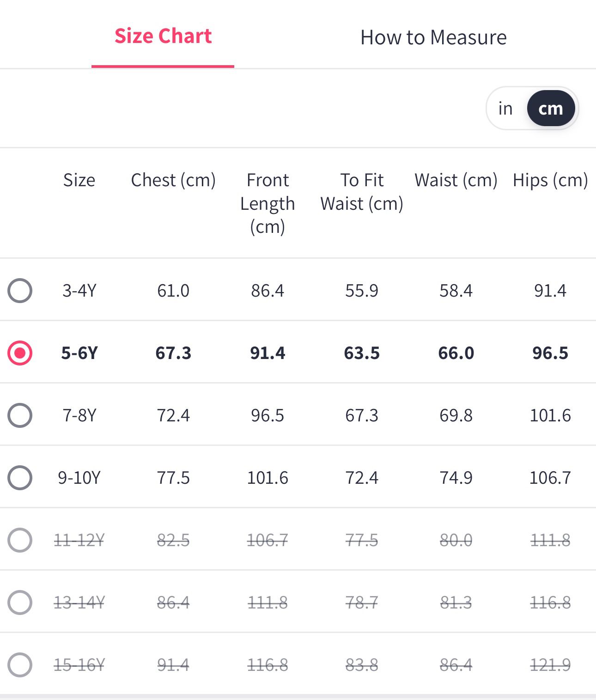Viewport: 596px width, 700px height.
Task: Open the How to Measure tab
Action: click(x=433, y=37)
